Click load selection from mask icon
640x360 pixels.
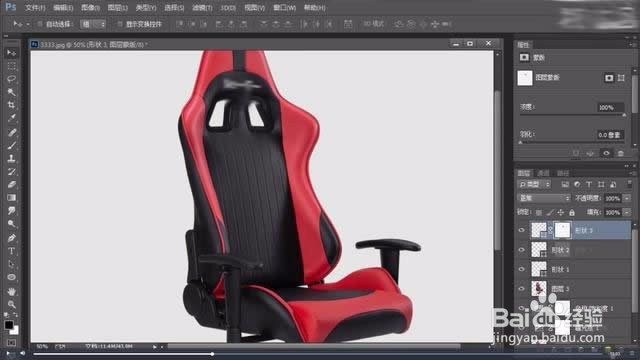[x=576, y=153]
